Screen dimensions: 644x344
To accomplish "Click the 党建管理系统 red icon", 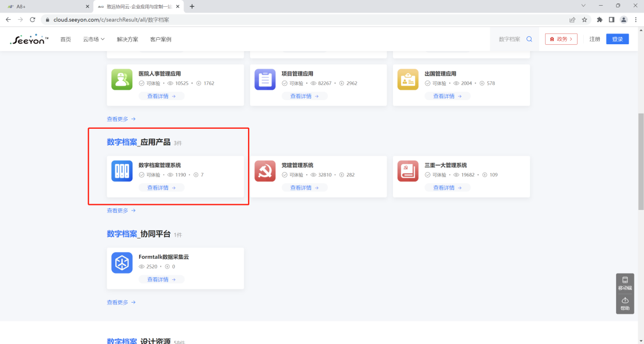I will 265,171.
